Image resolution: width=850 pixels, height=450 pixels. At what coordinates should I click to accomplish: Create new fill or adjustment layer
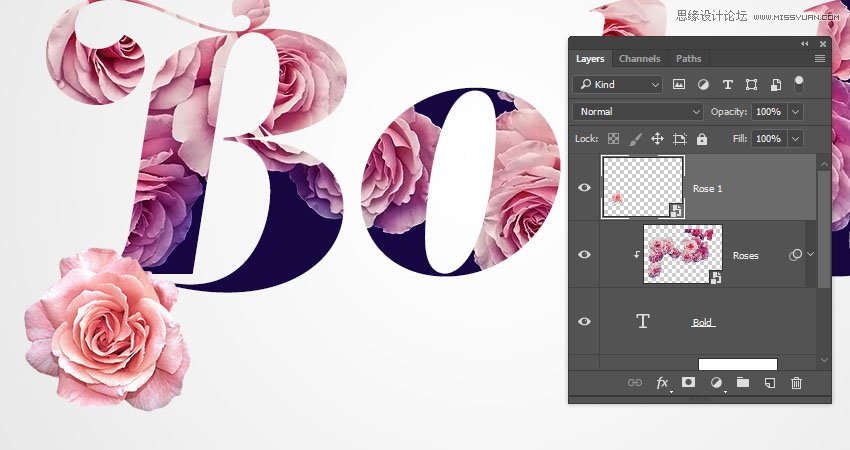[x=716, y=383]
